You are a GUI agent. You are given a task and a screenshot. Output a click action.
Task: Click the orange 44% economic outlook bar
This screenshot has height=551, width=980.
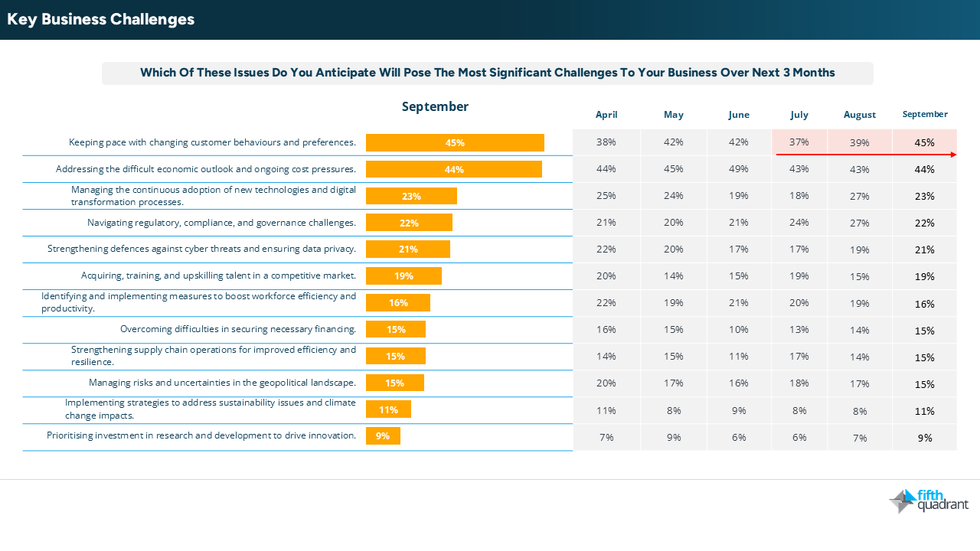click(x=453, y=169)
